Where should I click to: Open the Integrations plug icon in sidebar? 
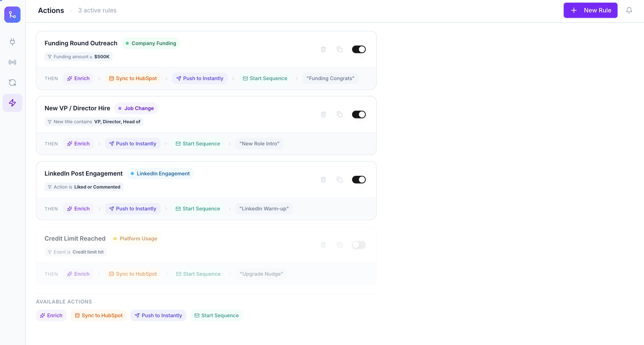pyautogui.click(x=12, y=42)
